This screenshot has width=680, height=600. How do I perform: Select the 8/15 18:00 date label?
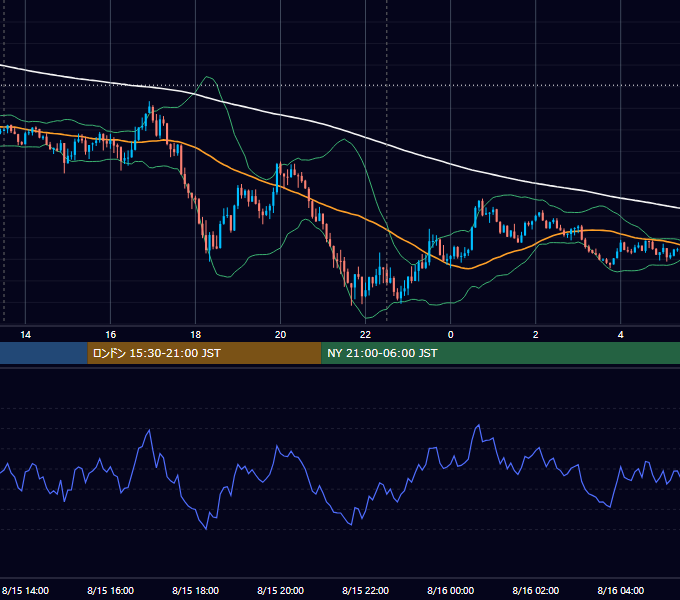click(x=196, y=590)
